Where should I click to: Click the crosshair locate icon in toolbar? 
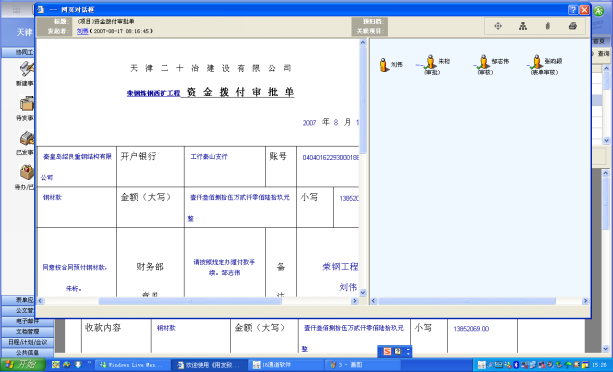pyautogui.click(x=498, y=26)
